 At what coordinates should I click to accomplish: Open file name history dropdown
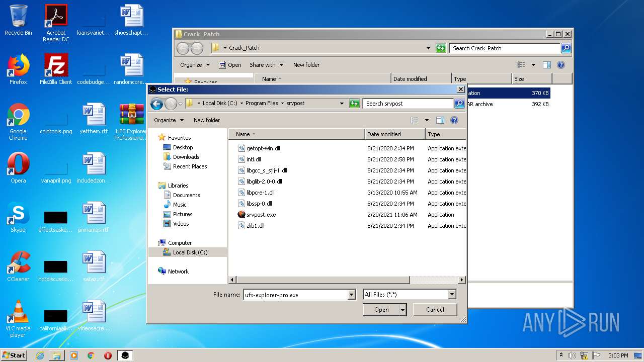click(x=352, y=295)
